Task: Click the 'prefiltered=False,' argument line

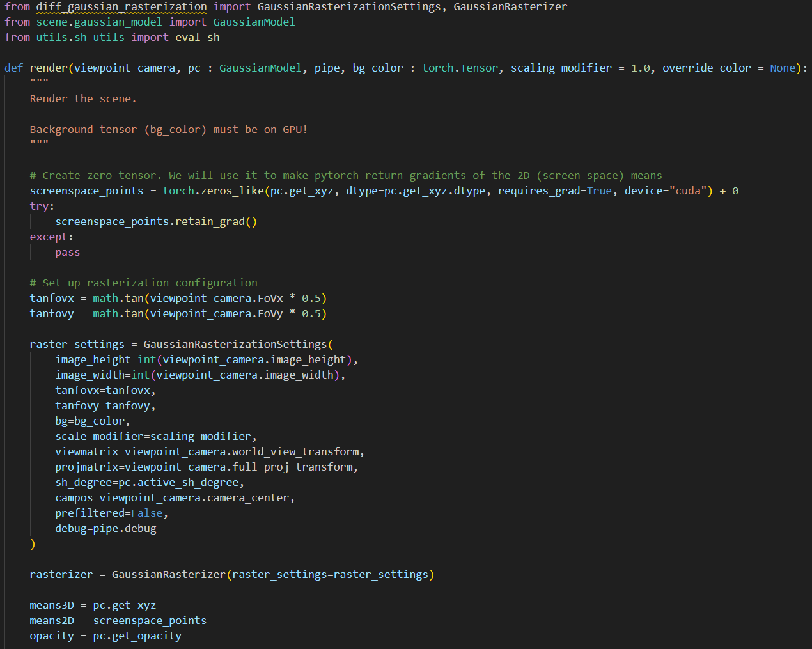Action: [112, 513]
